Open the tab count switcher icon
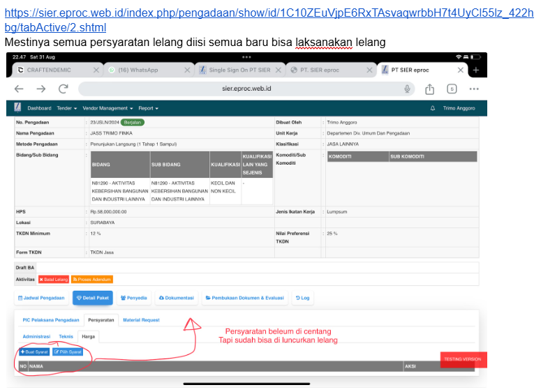The width and height of the screenshot is (541, 392). (452, 89)
